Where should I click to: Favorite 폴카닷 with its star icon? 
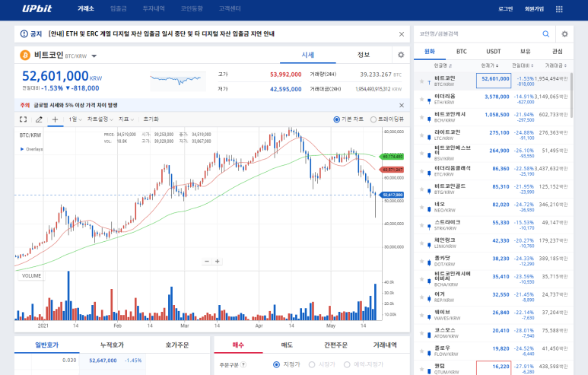coord(422,262)
